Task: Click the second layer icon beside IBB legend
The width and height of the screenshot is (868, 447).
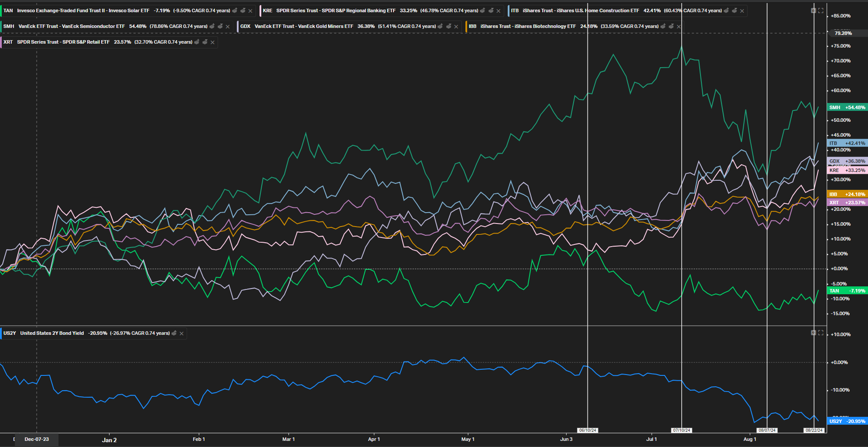Action: (x=671, y=26)
